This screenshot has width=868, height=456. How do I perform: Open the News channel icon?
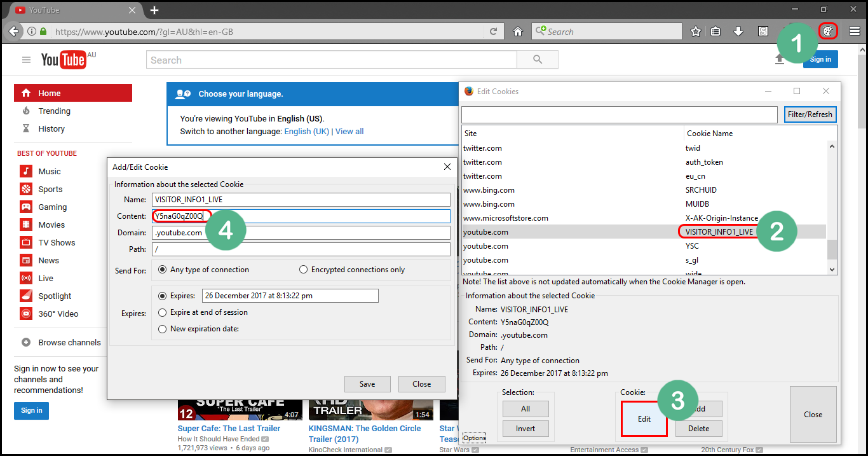[26, 260]
